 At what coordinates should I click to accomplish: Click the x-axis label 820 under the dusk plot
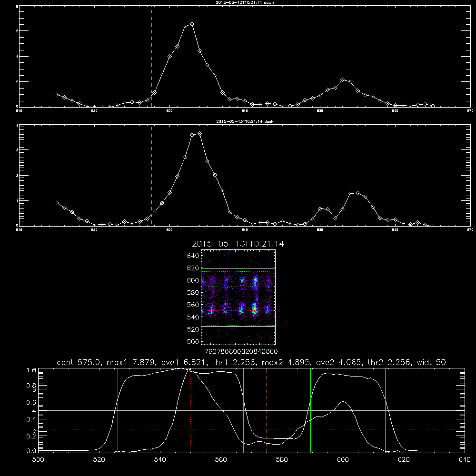coord(94,230)
